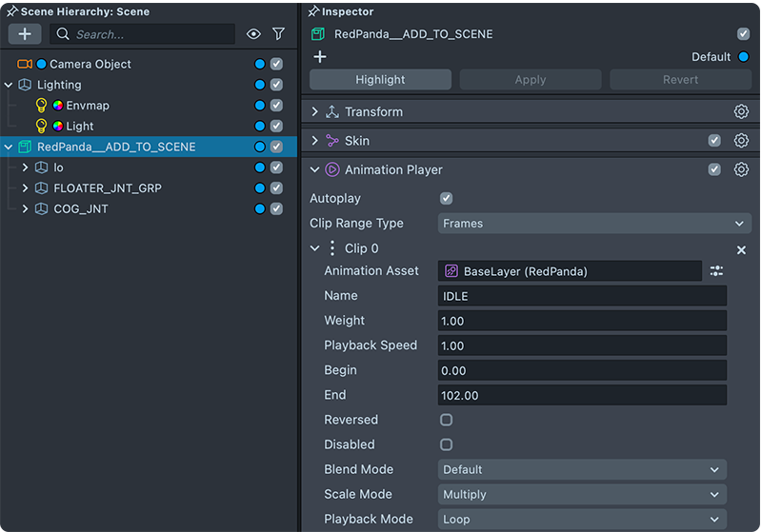The width and height of the screenshot is (762, 532).
Task: Toggle the eye visibility icon in hierarchy toolbar
Action: [x=253, y=34]
